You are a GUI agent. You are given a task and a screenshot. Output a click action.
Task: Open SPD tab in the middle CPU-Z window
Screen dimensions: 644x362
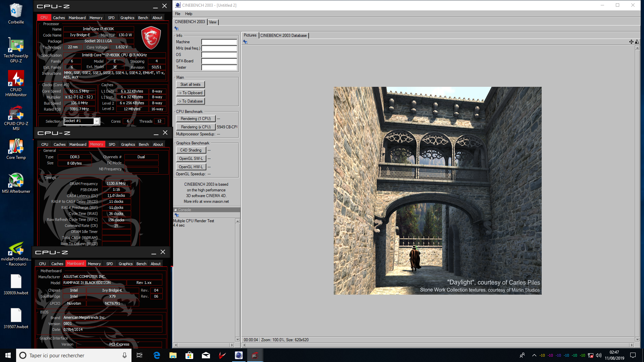[112, 144]
